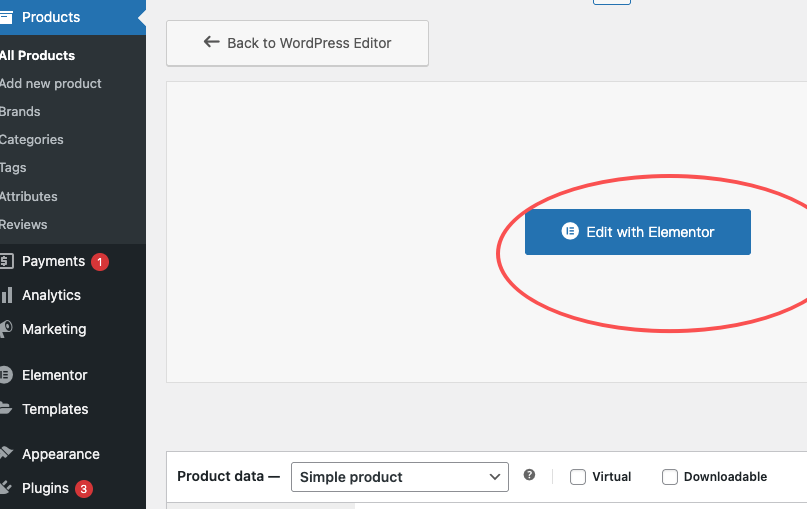Click Back to WordPress Editor button
Screen dimensions: 807x509
coord(297,43)
